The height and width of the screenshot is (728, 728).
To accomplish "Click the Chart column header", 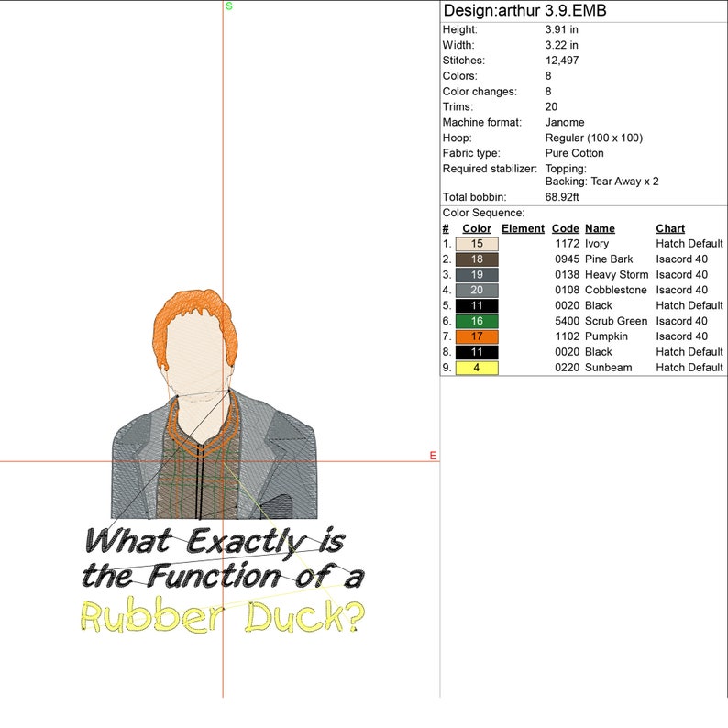I will pyautogui.click(x=670, y=228).
